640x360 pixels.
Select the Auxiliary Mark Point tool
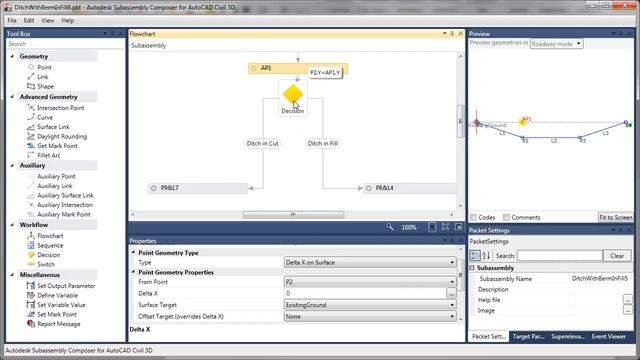59,214
